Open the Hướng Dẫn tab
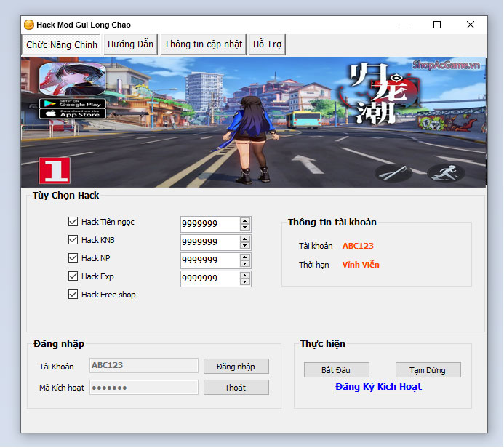The height and width of the screenshot is (448, 504). 130,44
